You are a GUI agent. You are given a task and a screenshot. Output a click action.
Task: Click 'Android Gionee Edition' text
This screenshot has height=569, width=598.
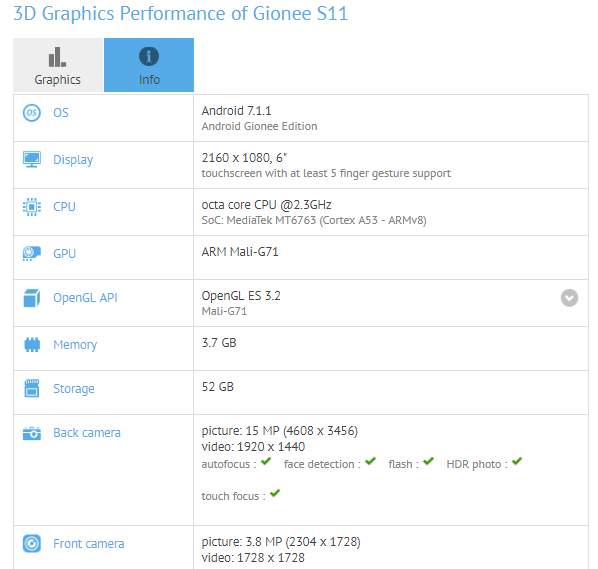pyautogui.click(x=259, y=126)
